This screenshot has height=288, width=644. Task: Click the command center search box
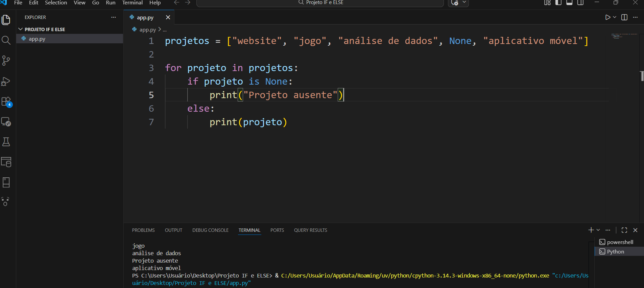320,3
